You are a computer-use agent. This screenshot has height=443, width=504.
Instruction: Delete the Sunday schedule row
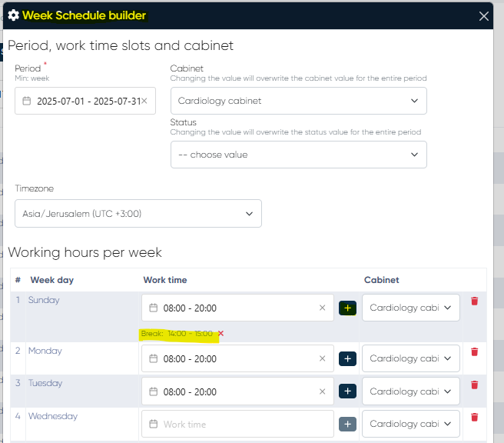pos(474,301)
